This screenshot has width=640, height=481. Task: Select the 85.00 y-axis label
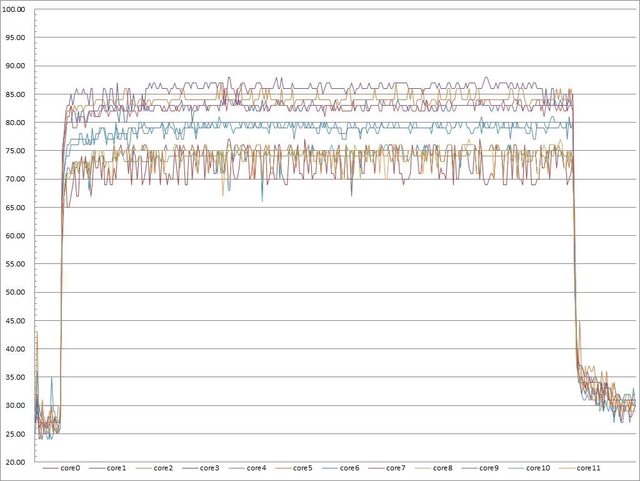click(x=19, y=95)
